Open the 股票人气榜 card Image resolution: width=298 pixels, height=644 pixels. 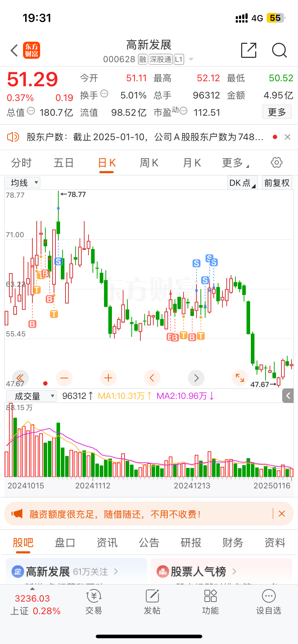pyautogui.click(x=221, y=571)
